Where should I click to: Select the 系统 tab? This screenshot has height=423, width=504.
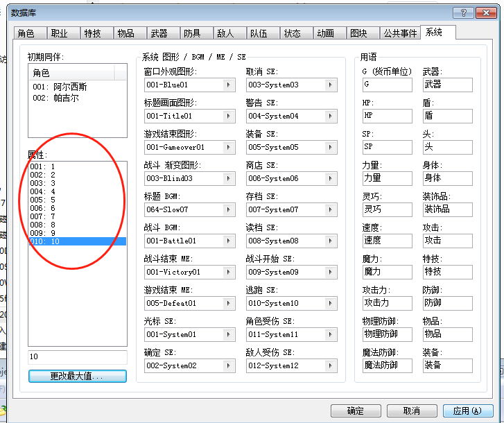coord(437,32)
